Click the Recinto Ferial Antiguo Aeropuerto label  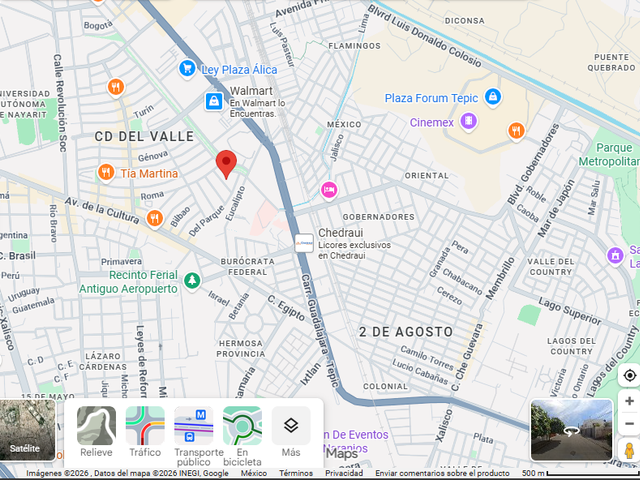[129, 282]
